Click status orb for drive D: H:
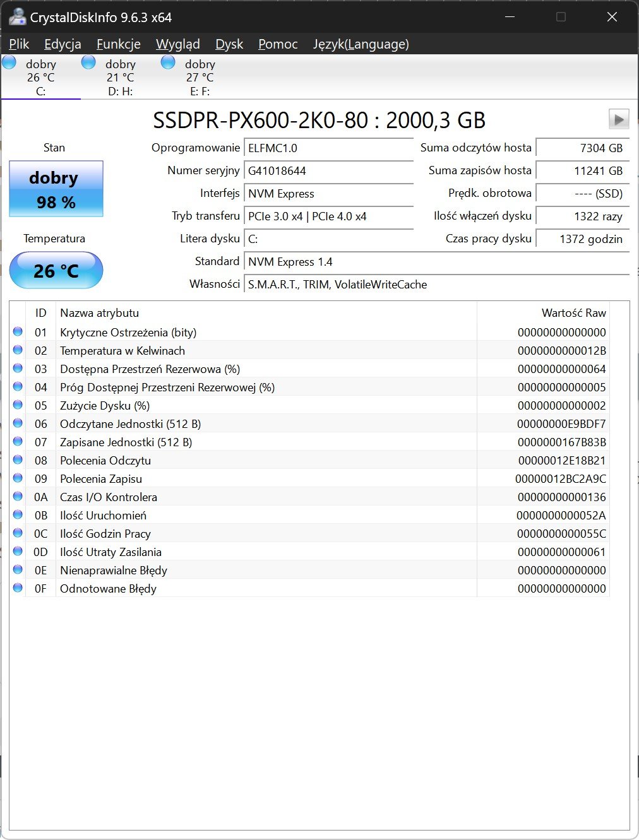 (x=88, y=62)
